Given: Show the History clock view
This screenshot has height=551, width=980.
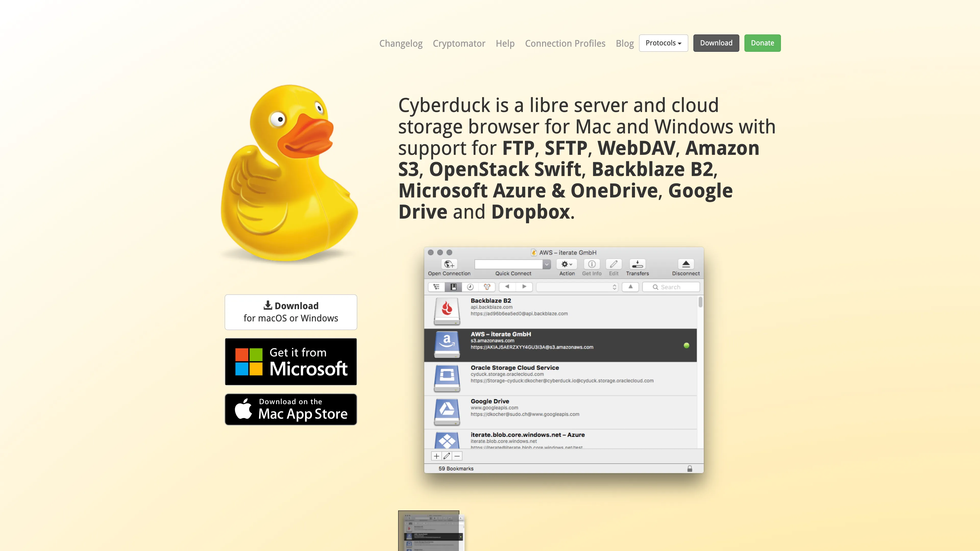Looking at the screenshot, I should 470,287.
